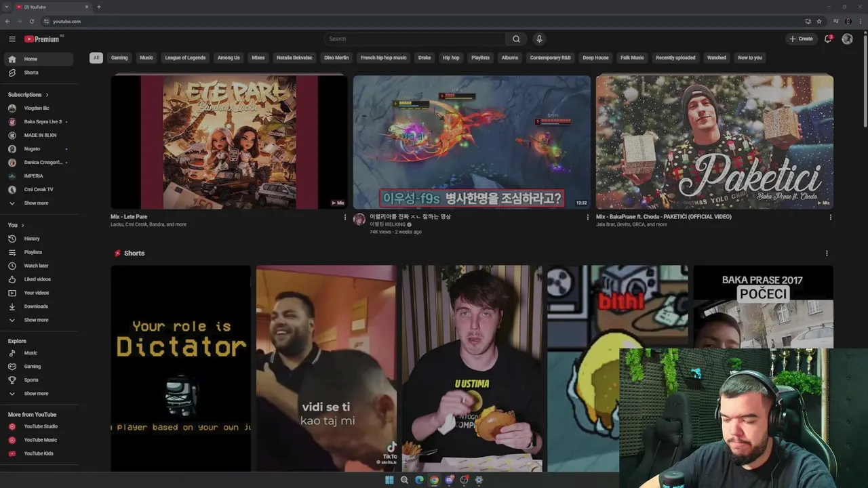Open the You section header
The width and height of the screenshot is (868, 488).
pyautogui.click(x=16, y=225)
